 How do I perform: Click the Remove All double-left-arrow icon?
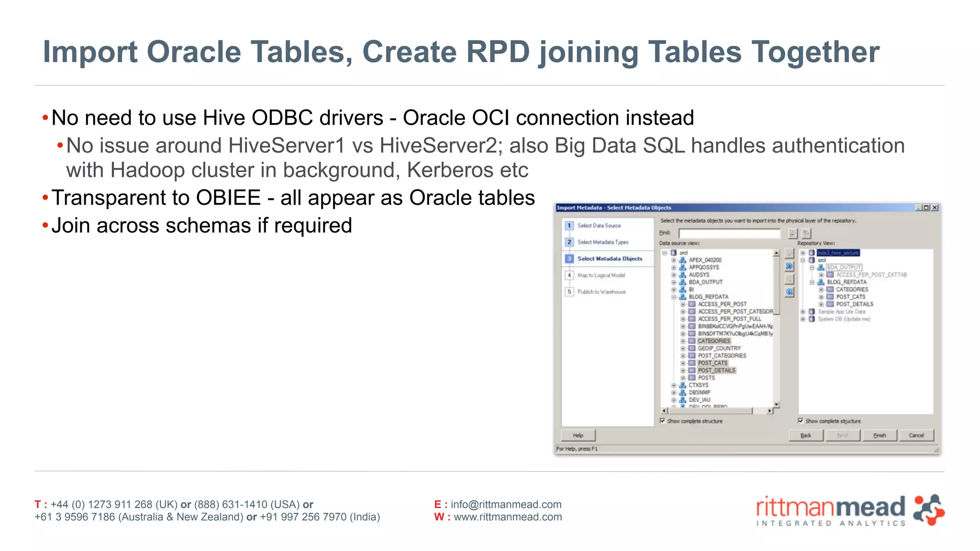(790, 292)
